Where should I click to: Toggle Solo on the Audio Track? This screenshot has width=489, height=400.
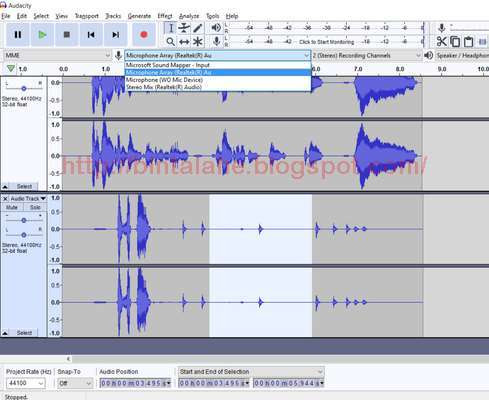point(35,207)
